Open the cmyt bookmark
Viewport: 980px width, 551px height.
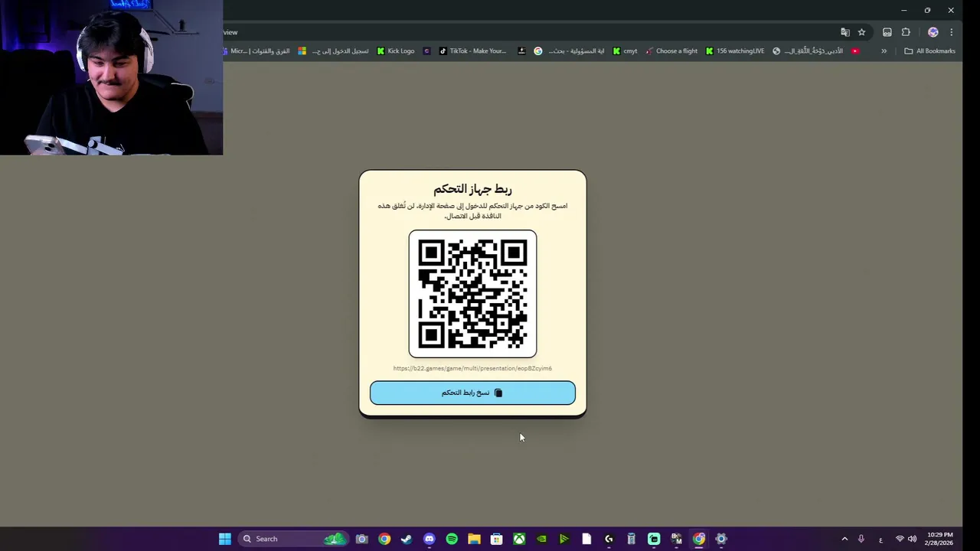[x=625, y=51]
